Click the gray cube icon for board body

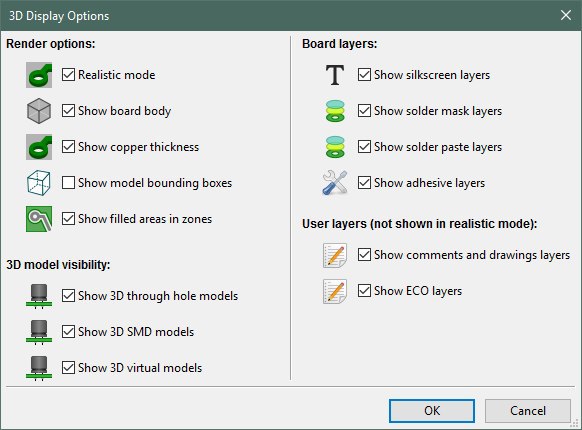pos(39,111)
